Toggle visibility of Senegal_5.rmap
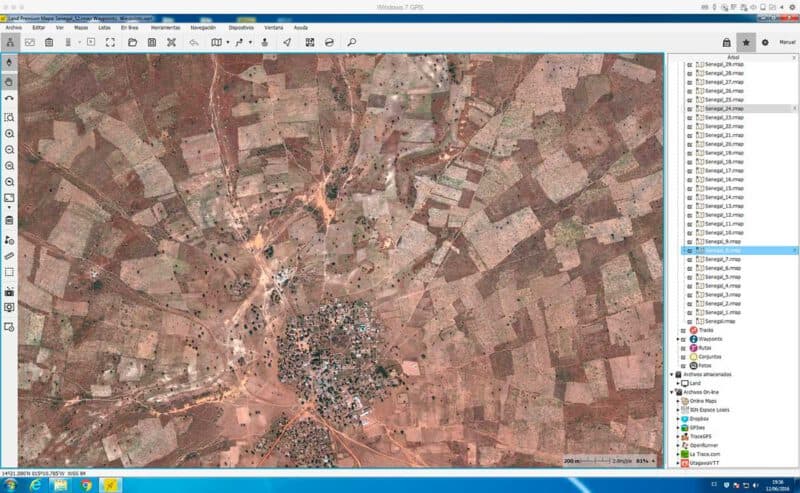This screenshot has width=800, height=493. (x=690, y=277)
